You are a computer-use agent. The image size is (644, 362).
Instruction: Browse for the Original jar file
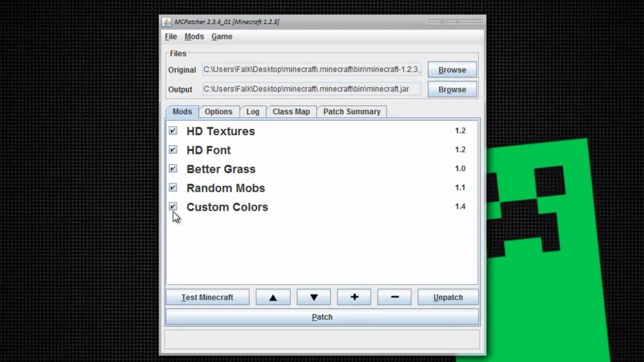(x=452, y=70)
